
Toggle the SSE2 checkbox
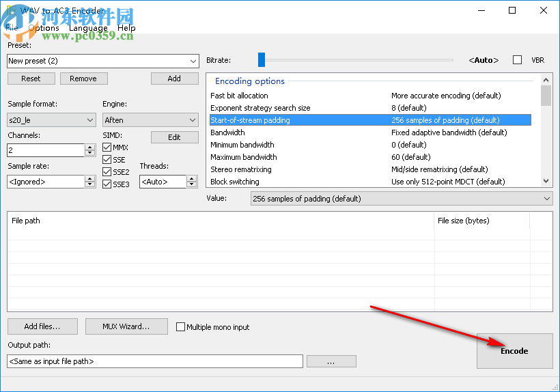[x=107, y=172]
